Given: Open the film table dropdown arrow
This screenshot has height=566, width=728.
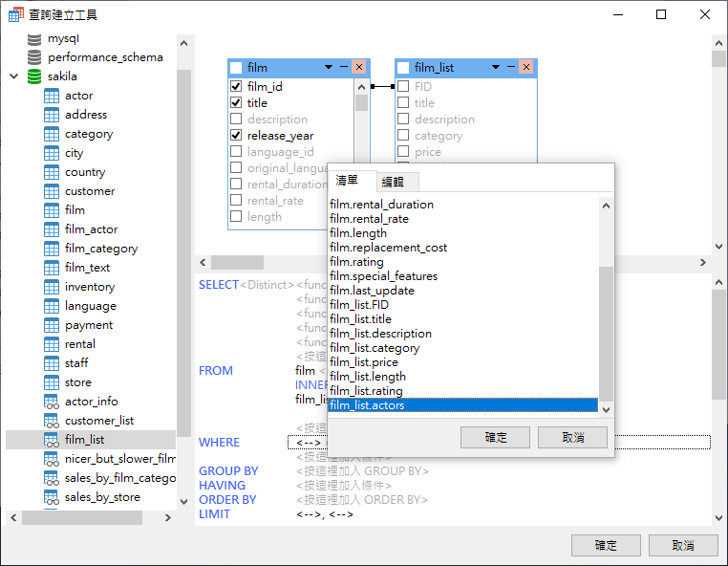Looking at the screenshot, I should tap(329, 67).
